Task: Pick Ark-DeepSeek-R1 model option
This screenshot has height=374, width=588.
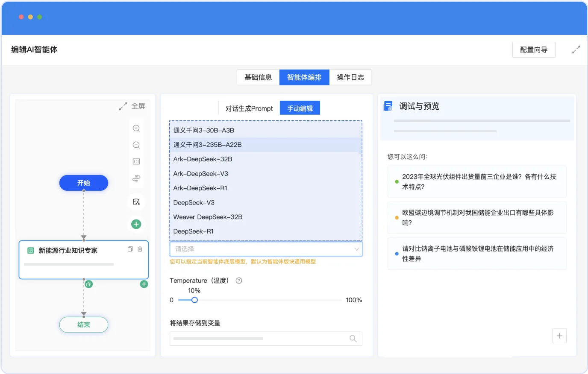Action: coord(266,188)
